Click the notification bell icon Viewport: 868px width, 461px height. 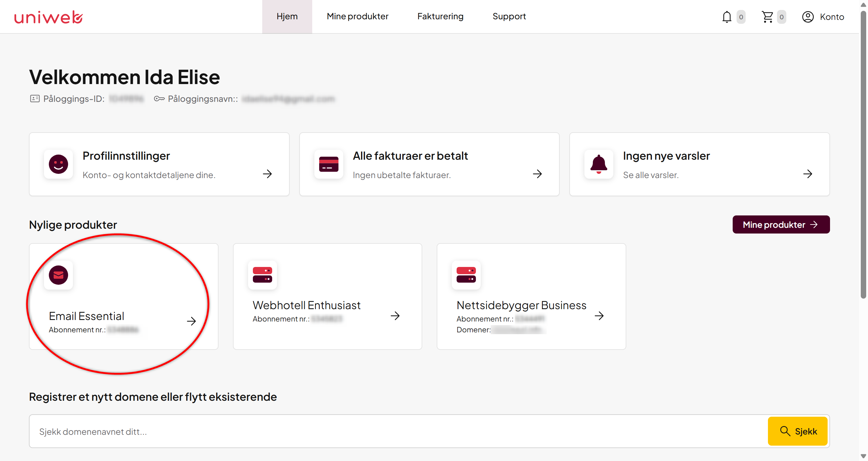click(727, 17)
